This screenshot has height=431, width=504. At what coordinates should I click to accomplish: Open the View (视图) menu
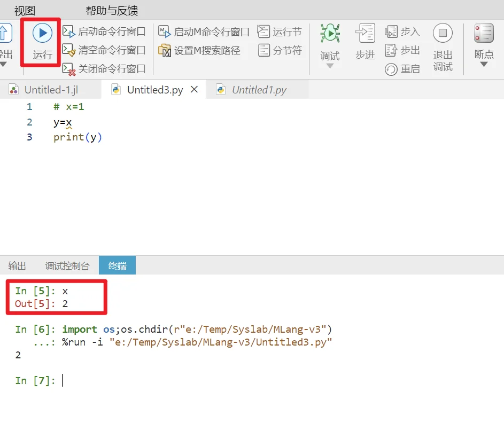pos(25,11)
